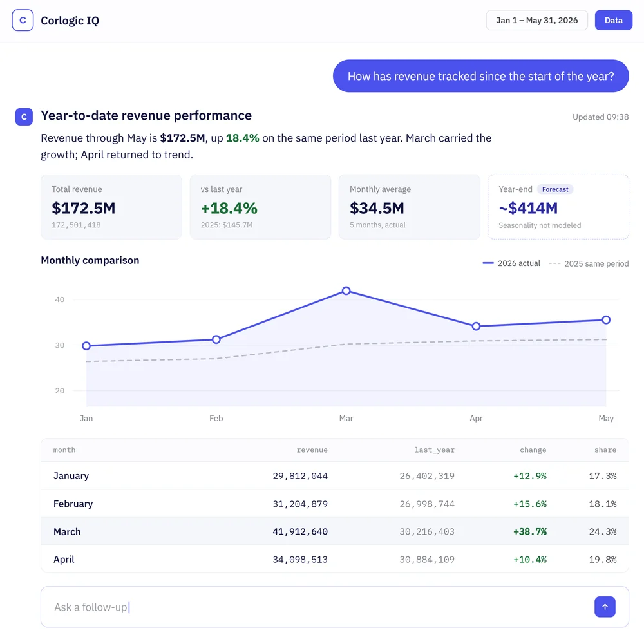The width and height of the screenshot is (644, 644).
Task: Sort the table by the change column
Action: tap(533, 450)
